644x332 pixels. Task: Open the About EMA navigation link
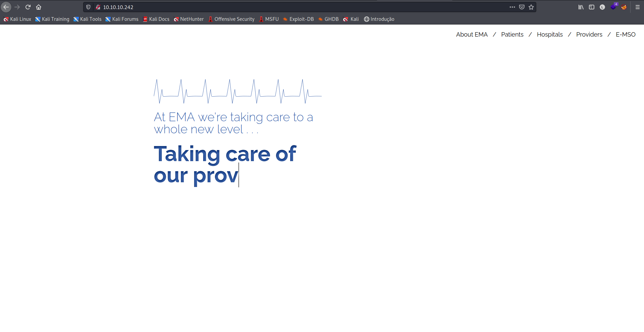coord(472,35)
